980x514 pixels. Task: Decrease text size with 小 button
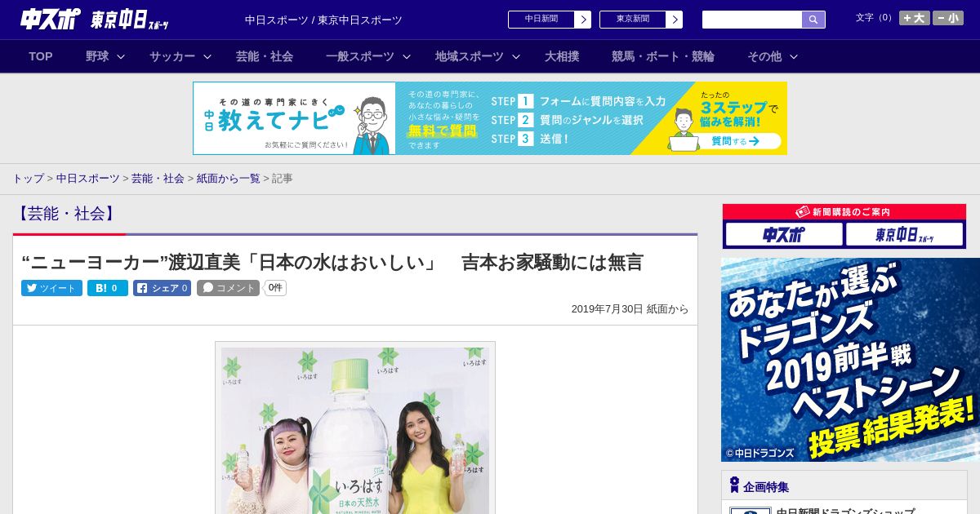[x=948, y=18]
